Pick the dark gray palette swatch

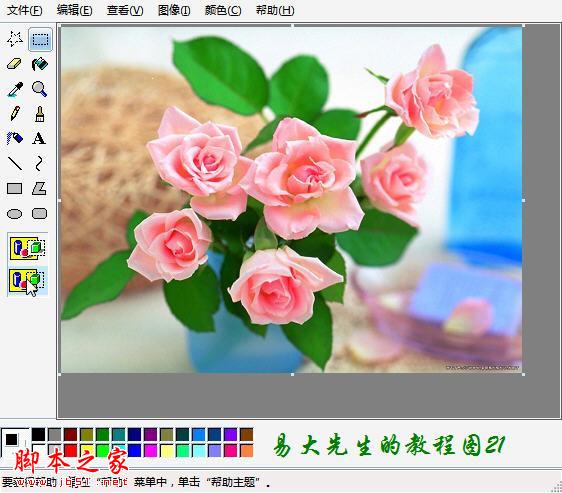pos(54,435)
